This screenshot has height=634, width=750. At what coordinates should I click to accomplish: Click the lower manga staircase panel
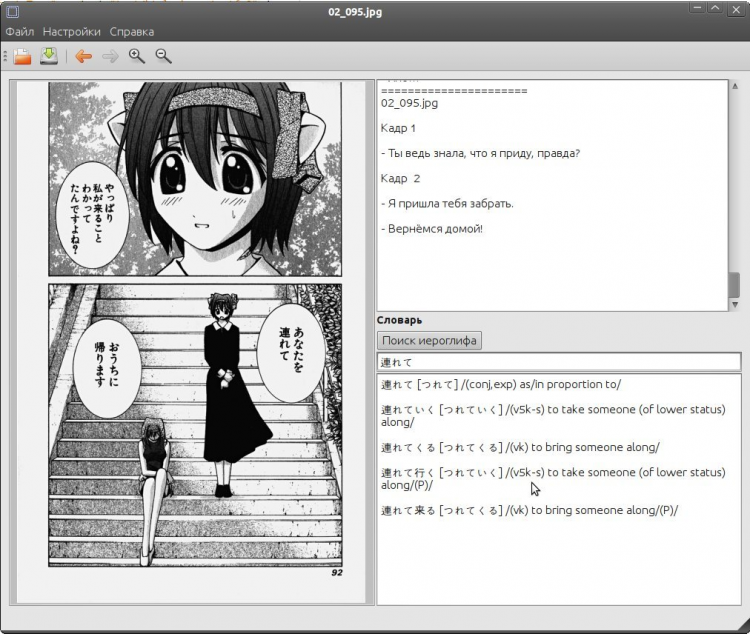[x=195, y=425]
